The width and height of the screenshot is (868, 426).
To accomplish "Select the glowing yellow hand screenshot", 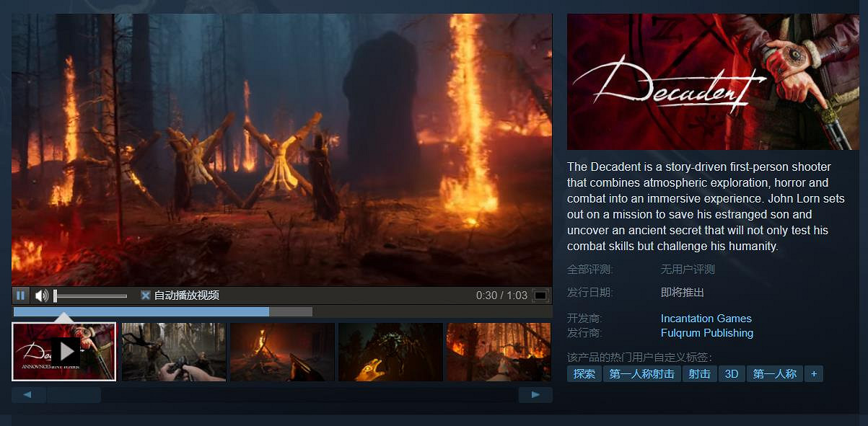I will click(390, 352).
